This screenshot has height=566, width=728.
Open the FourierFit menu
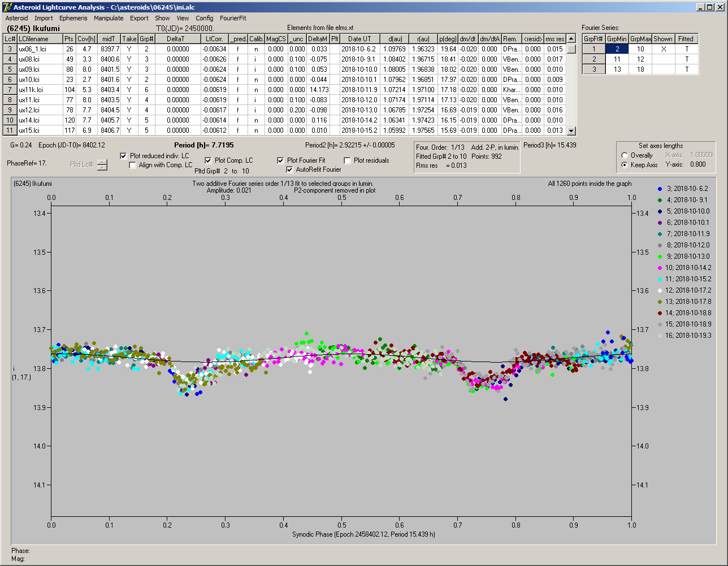pos(233,18)
